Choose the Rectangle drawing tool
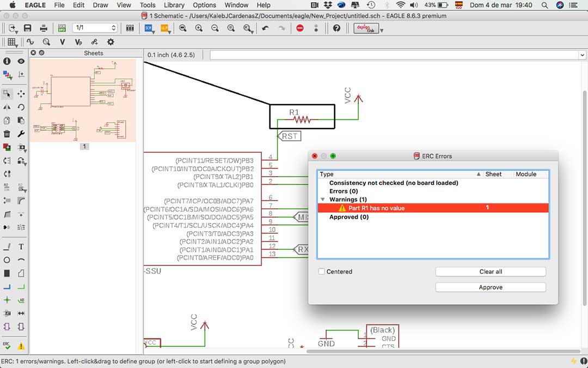Screen dimensions: 588x368 7,273
